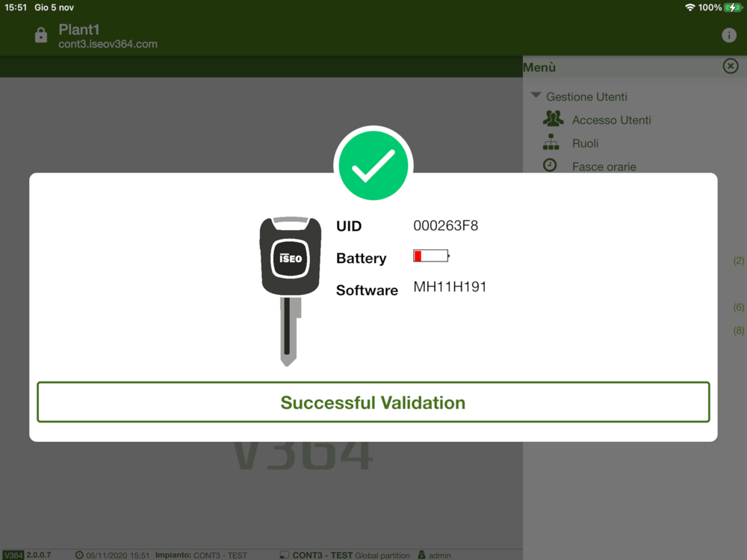Collapse the Gestione Utenti section
Image resolution: width=747 pixels, height=560 pixels.
tap(536, 96)
